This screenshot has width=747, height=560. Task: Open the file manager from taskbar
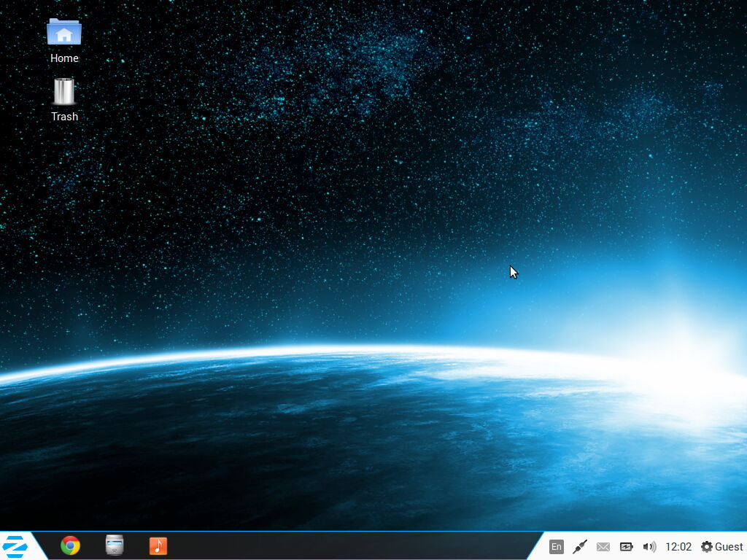[x=115, y=545]
